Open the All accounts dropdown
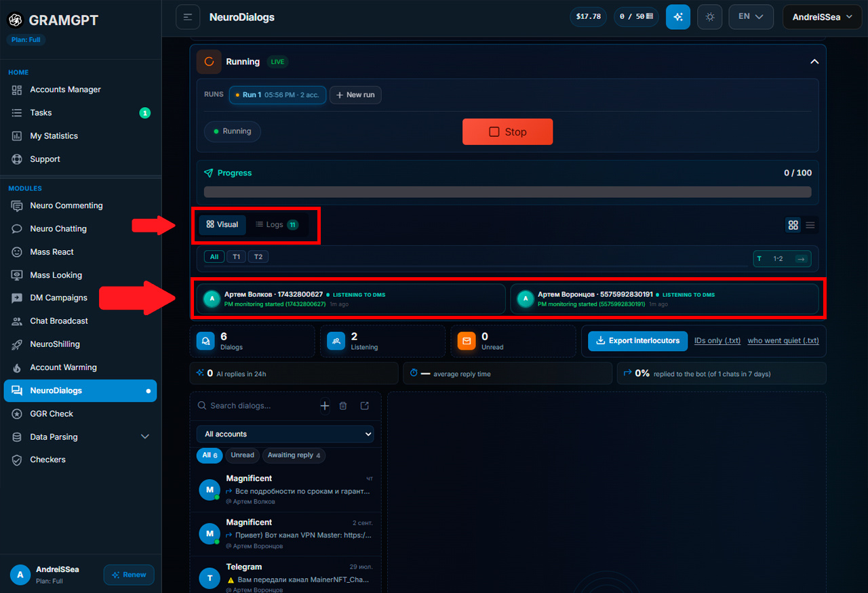The image size is (868, 593). tap(285, 434)
